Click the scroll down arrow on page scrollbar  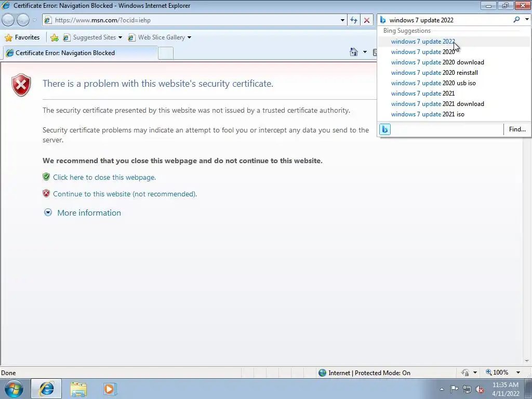click(527, 361)
